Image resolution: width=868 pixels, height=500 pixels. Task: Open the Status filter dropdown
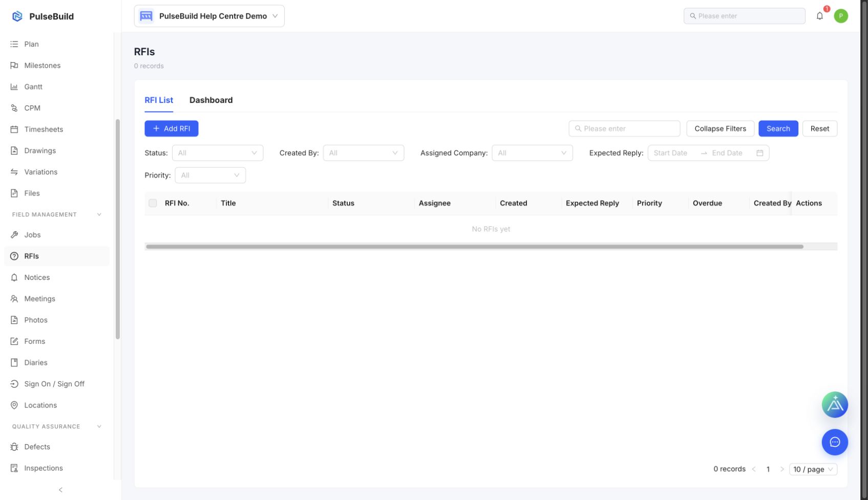pyautogui.click(x=218, y=153)
